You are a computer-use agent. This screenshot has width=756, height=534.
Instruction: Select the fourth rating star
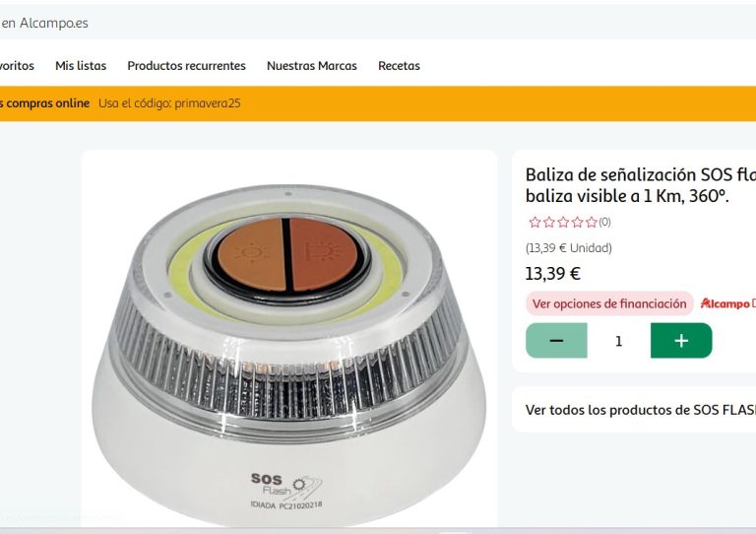point(578,222)
